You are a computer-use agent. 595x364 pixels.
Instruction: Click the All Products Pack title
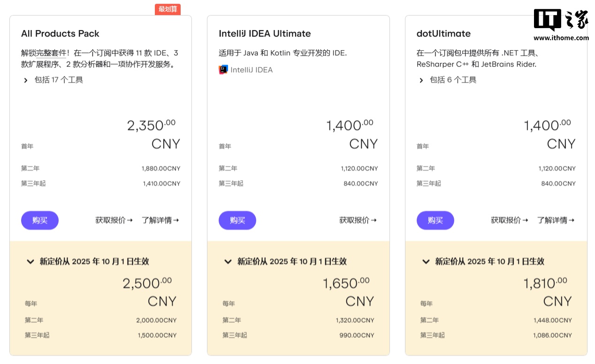pyautogui.click(x=60, y=34)
